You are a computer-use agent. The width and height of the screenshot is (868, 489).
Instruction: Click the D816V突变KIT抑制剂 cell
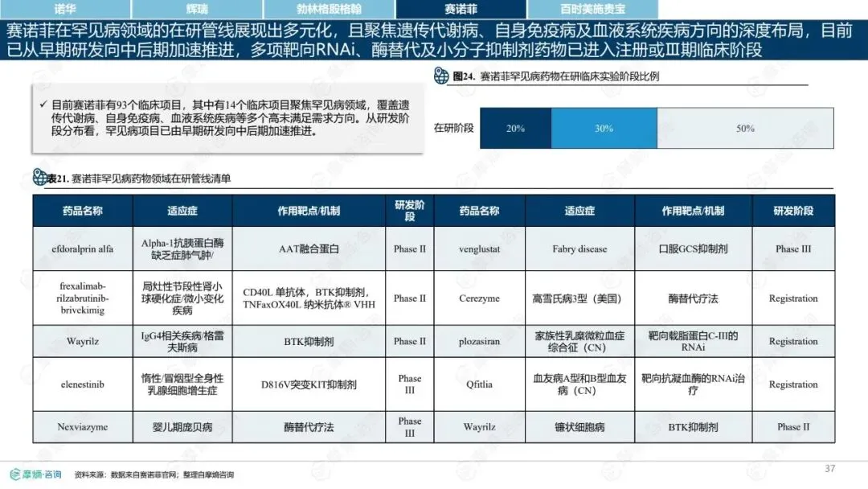(309, 384)
